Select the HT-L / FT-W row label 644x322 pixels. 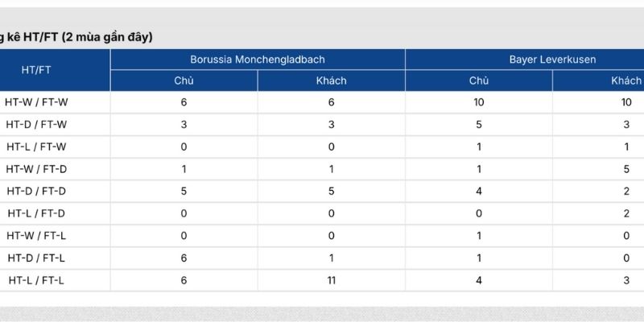[37, 147]
